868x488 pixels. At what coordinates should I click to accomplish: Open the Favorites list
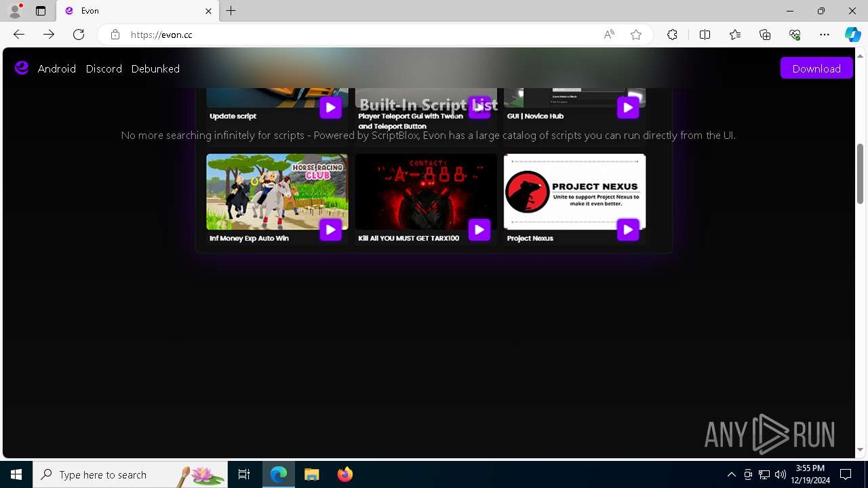[735, 35]
